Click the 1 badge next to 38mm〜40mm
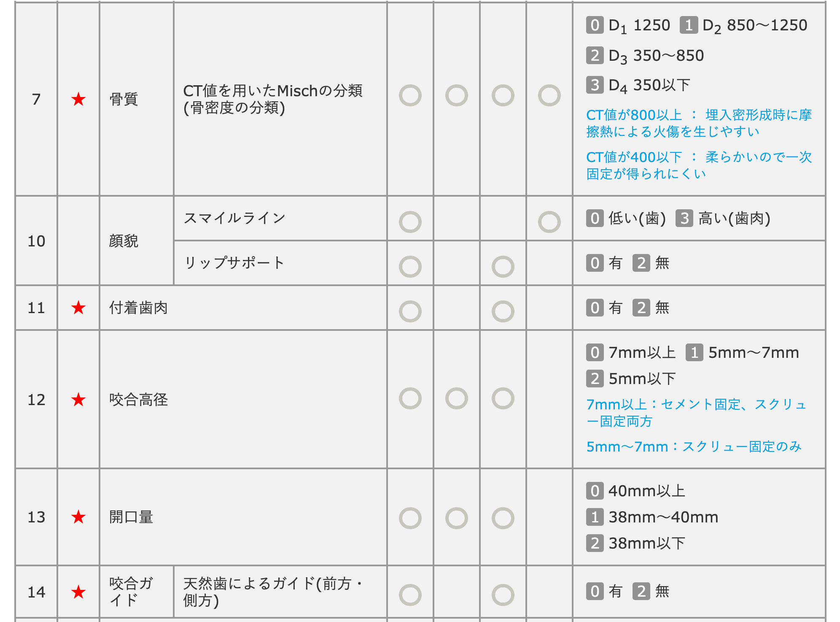The width and height of the screenshot is (840, 622). [595, 517]
